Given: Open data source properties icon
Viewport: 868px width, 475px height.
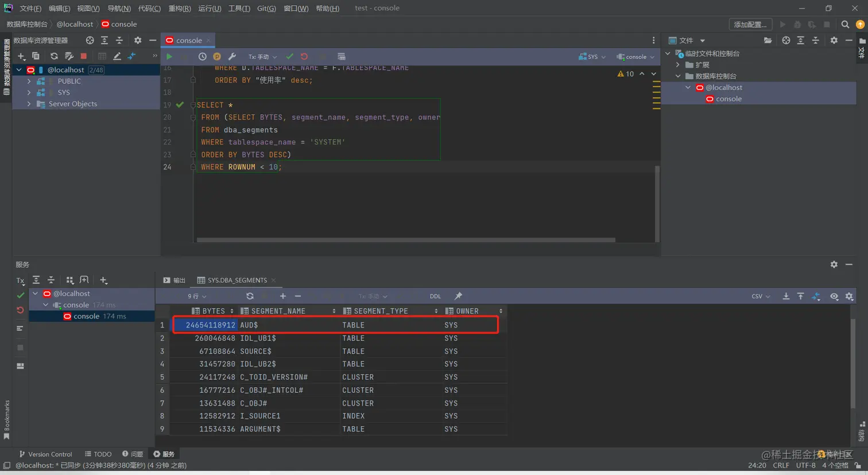Looking at the screenshot, I should 69,56.
